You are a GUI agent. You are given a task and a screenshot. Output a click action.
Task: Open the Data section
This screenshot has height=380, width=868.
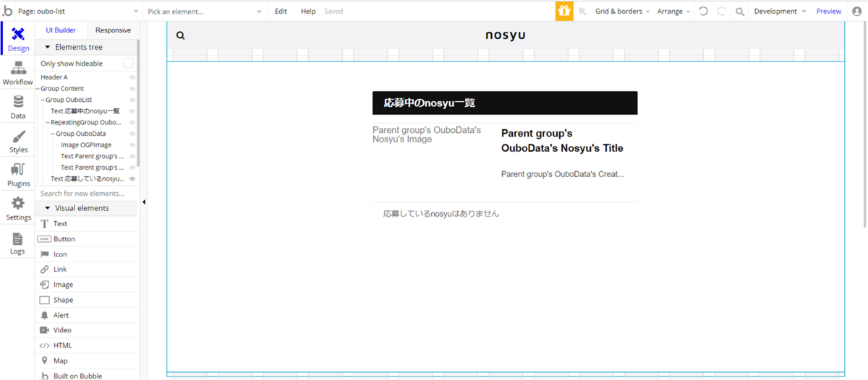coord(18,108)
